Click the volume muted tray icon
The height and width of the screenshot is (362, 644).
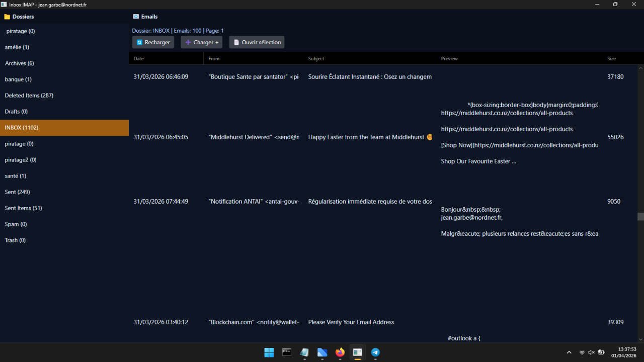tap(591, 352)
